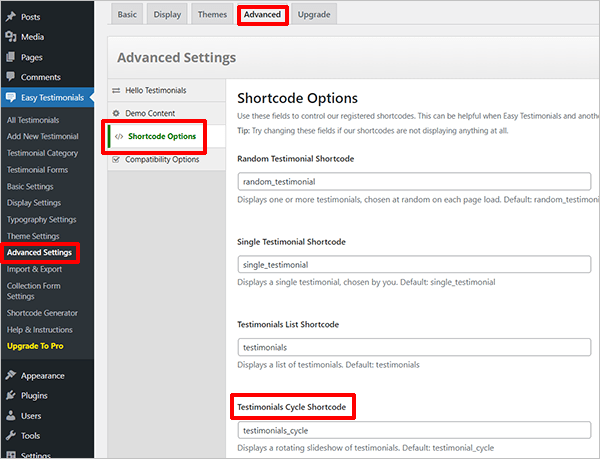Switch to the Display tab
Image resolution: width=600 pixels, height=459 pixels.
(x=167, y=14)
